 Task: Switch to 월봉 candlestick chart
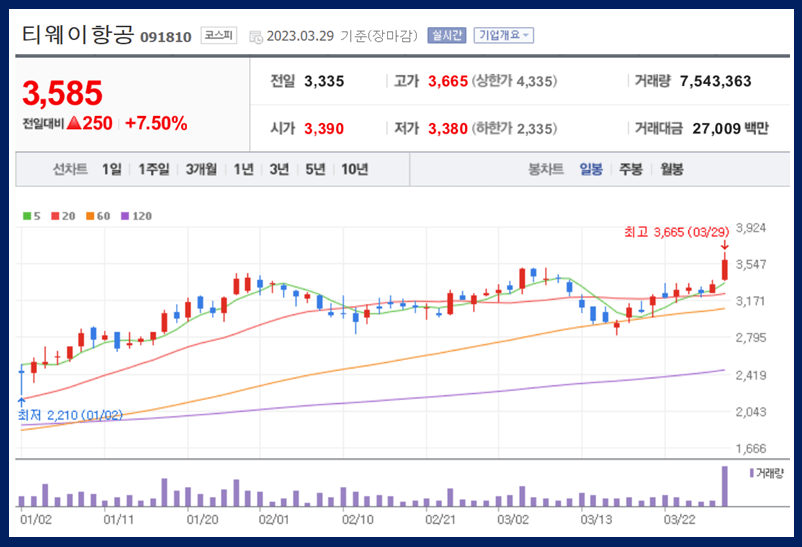pyautogui.click(x=672, y=169)
